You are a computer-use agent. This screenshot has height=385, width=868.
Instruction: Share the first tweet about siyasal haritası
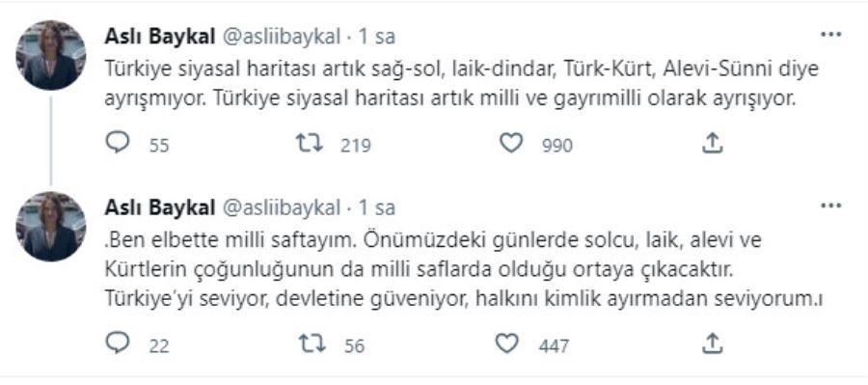tap(713, 144)
